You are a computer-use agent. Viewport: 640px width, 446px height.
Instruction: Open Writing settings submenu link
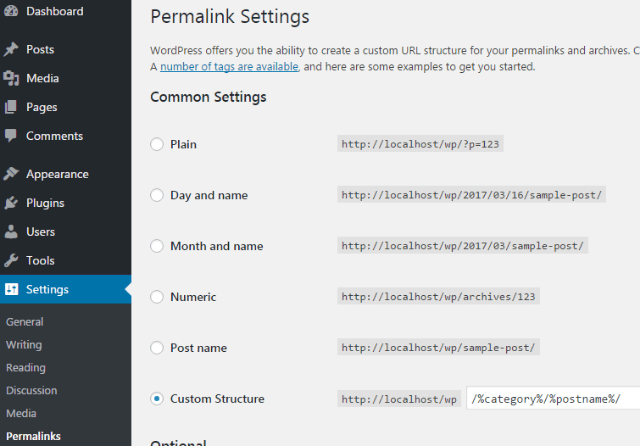point(24,345)
